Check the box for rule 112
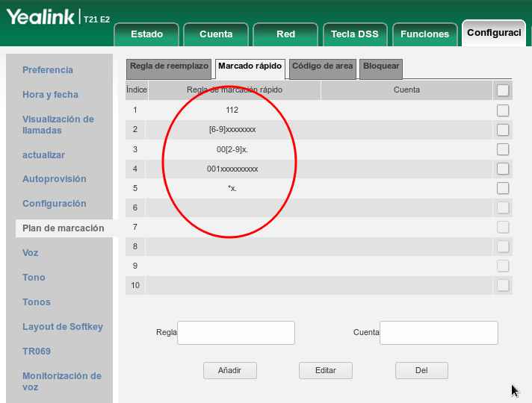 (x=503, y=110)
